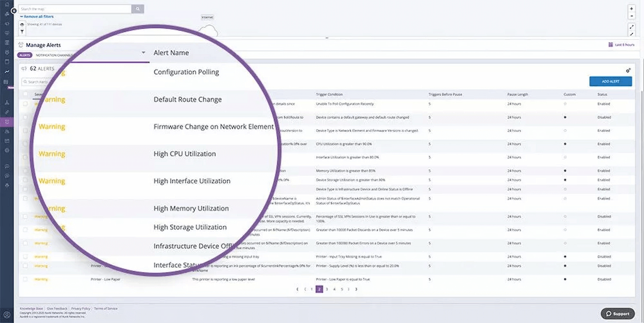This screenshot has width=644, height=323.
Task: Click the filter icon under the device count panel
Action: point(22,32)
